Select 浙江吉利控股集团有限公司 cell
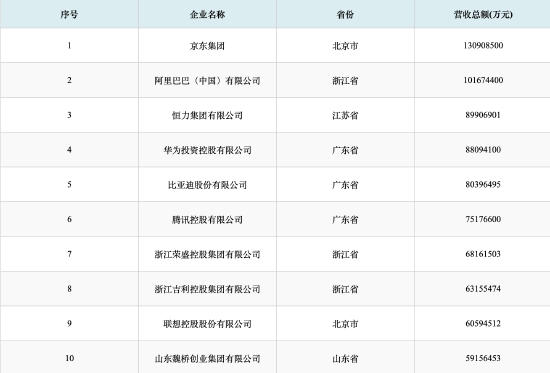The height and width of the screenshot is (373, 550). tap(207, 289)
